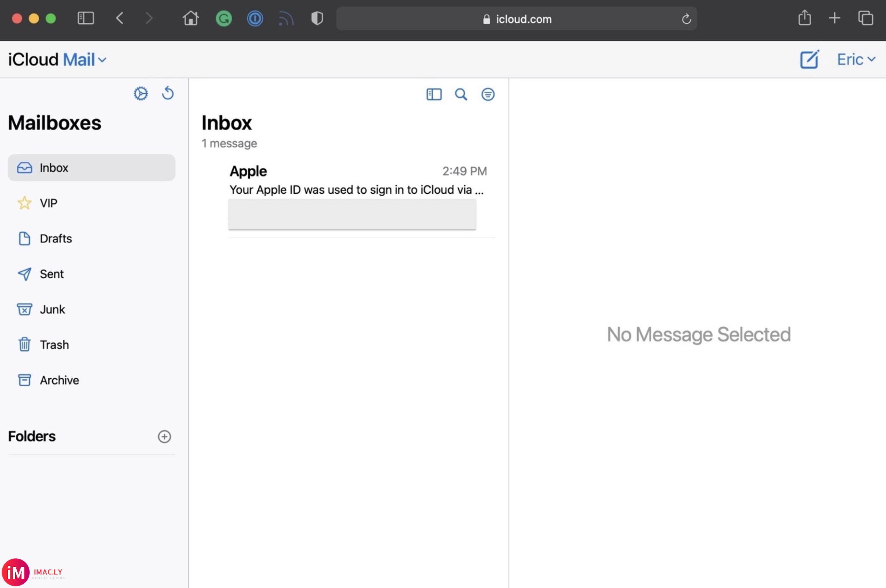Click the Trash can icon
Viewport: 886px width, 588px height.
coord(24,344)
